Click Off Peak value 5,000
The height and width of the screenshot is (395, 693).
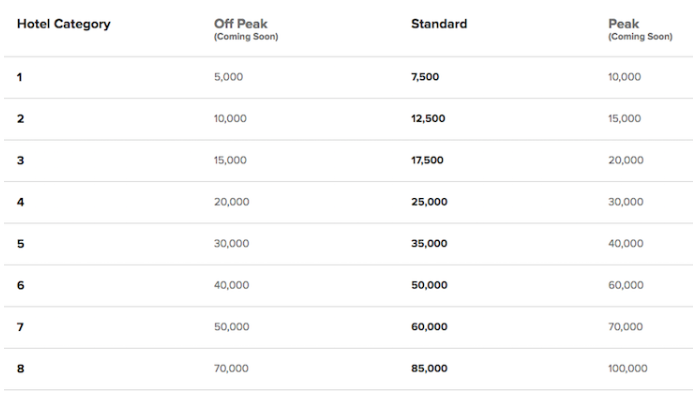pyautogui.click(x=228, y=77)
